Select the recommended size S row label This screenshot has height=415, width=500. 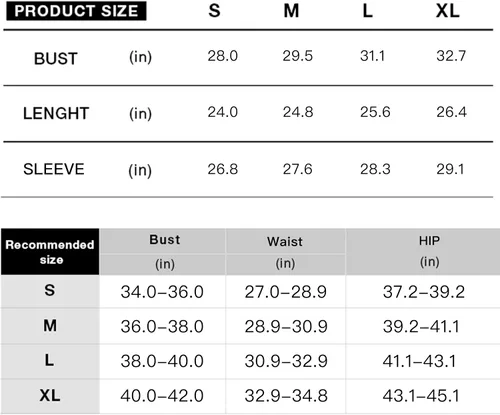coord(50,291)
